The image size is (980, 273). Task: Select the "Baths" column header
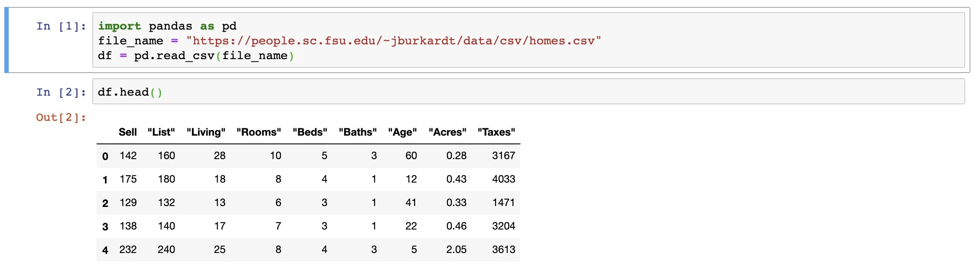click(x=358, y=132)
